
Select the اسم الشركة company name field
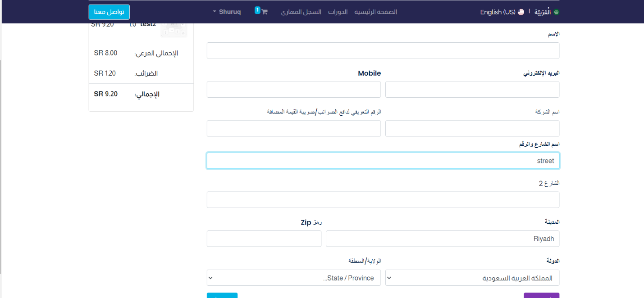pyautogui.click(x=472, y=128)
